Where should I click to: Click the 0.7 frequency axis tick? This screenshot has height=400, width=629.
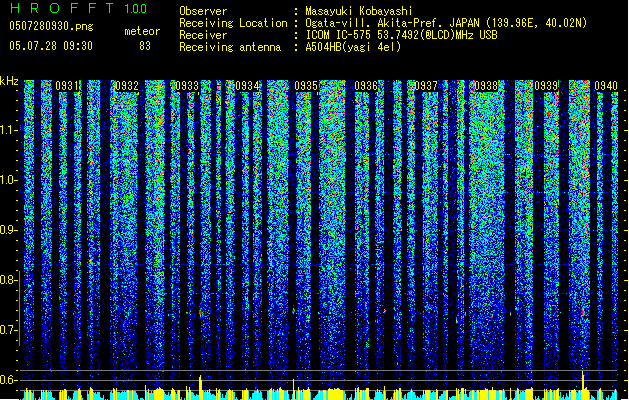click(x=9, y=330)
